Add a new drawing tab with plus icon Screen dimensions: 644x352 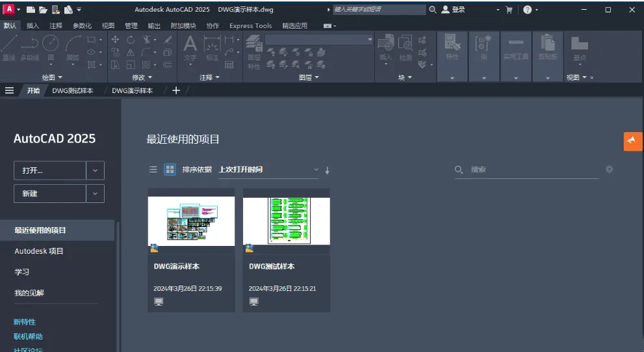click(176, 90)
